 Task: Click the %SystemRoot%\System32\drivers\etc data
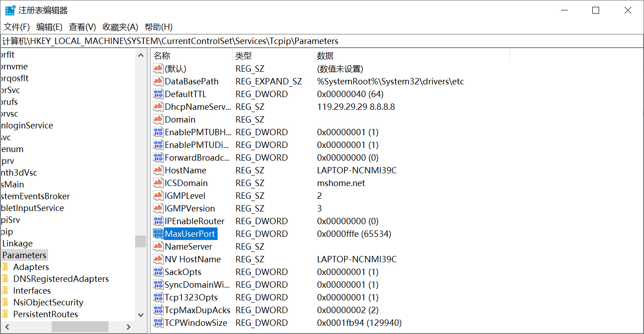[x=390, y=81]
